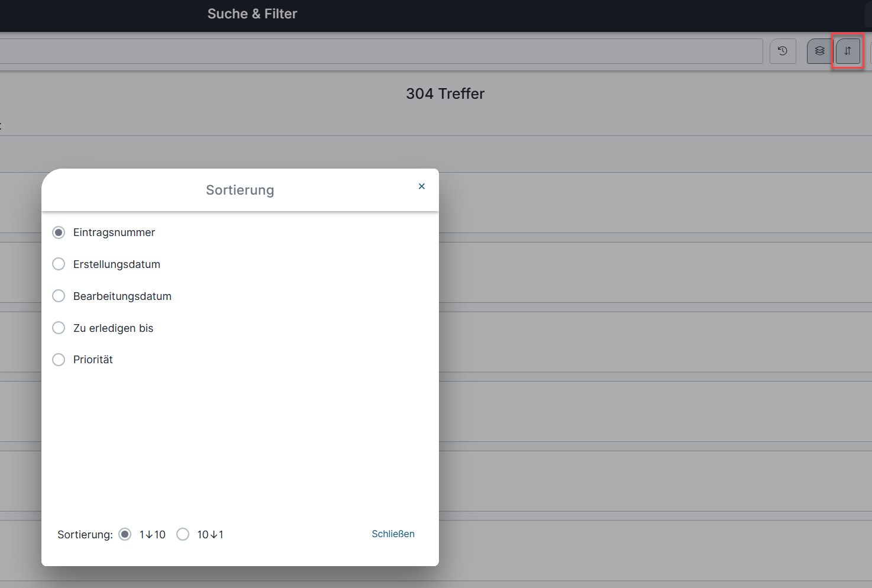Select the Eintragsnummer radio button
Viewport: 872px width, 588px height.
59,232
